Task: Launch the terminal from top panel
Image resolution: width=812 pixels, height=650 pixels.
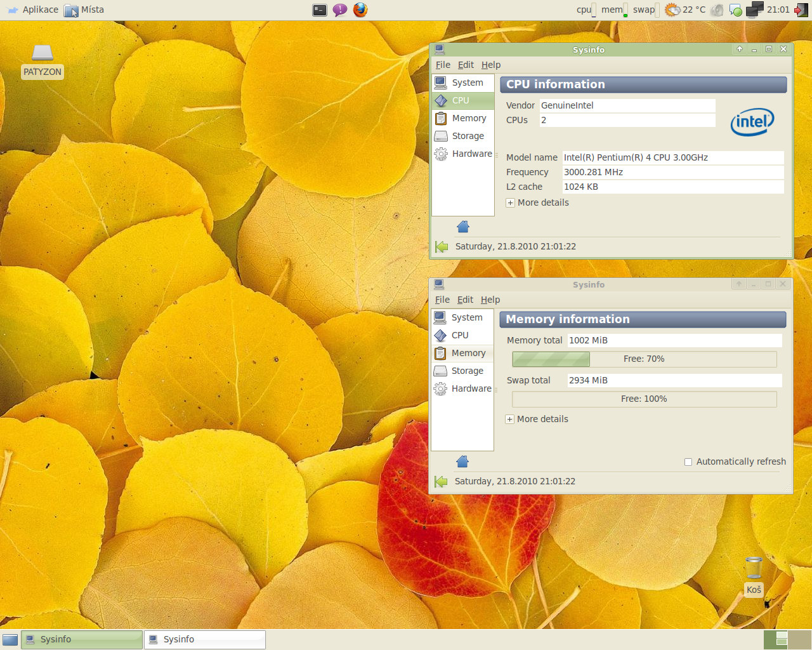Action: point(320,10)
